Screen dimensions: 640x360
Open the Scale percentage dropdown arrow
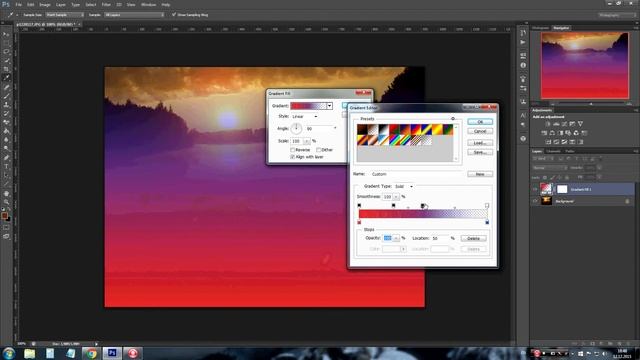(307, 141)
